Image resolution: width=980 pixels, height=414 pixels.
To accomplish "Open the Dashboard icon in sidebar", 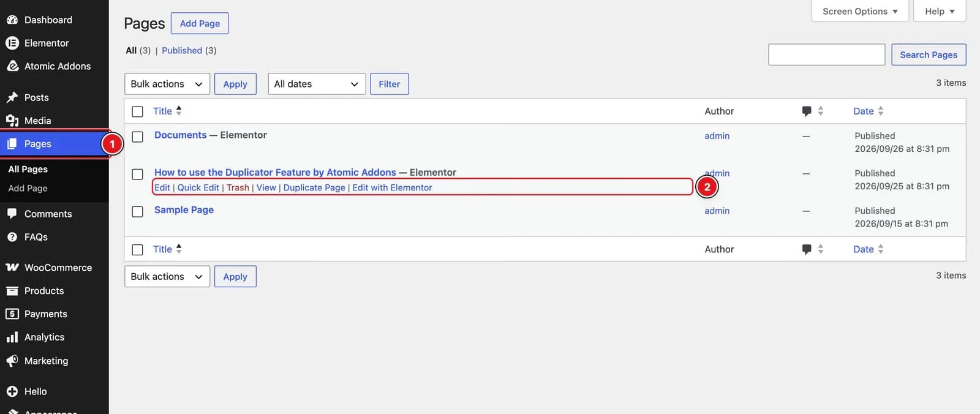I will coord(12,20).
